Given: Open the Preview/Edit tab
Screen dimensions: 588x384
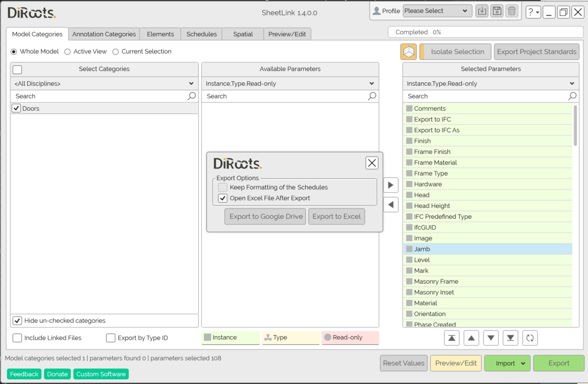Looking at the screenshot, I should 287,34.
